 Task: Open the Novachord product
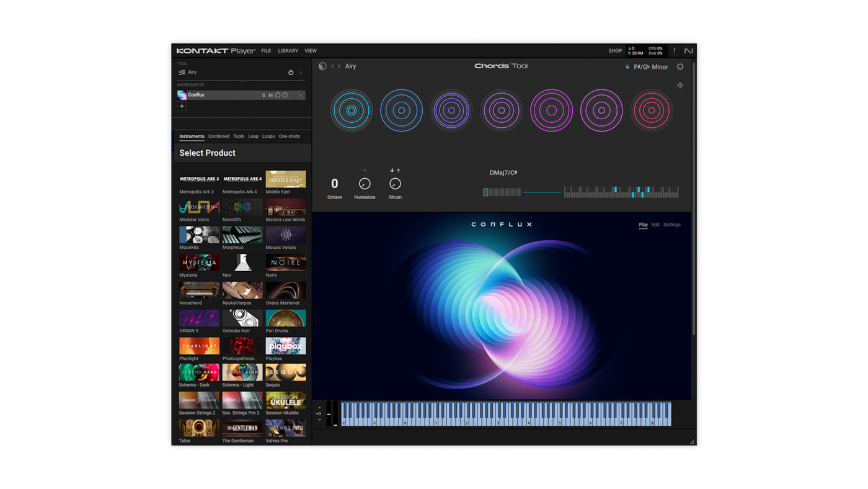[199, 294]
